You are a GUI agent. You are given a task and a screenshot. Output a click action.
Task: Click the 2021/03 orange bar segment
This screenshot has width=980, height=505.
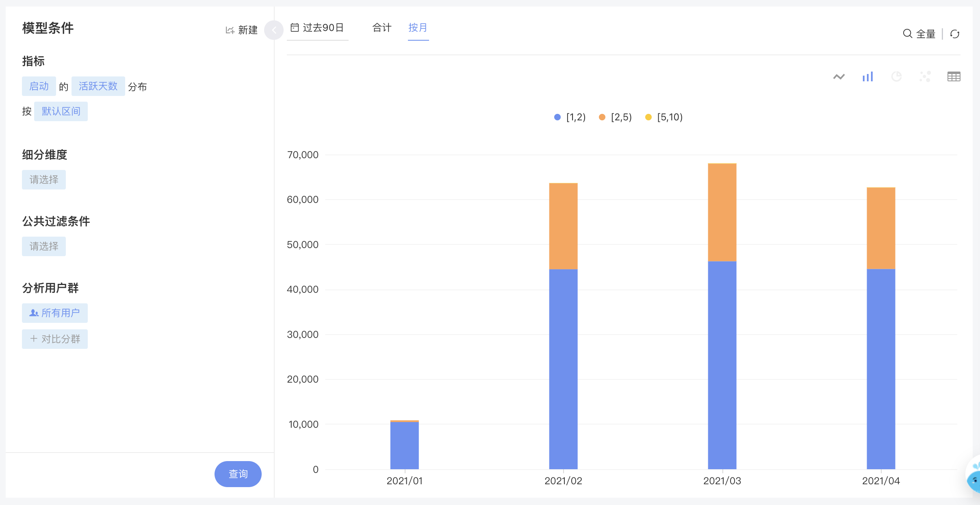click(x=722, y=213)
